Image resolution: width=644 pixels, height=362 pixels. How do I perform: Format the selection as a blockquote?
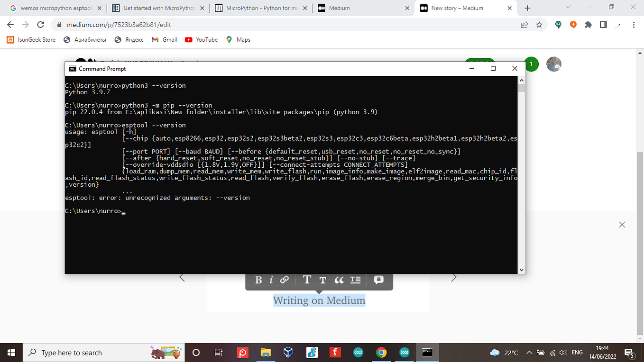[x=339, y=280]
